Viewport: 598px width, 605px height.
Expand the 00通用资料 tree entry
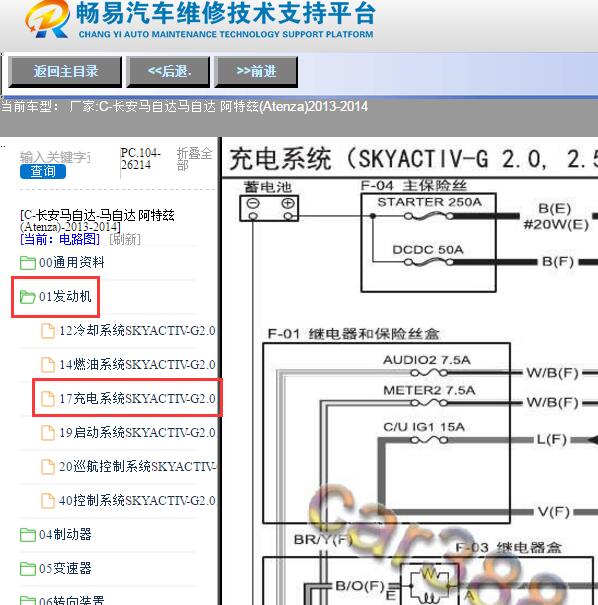(x=72, y=263)
